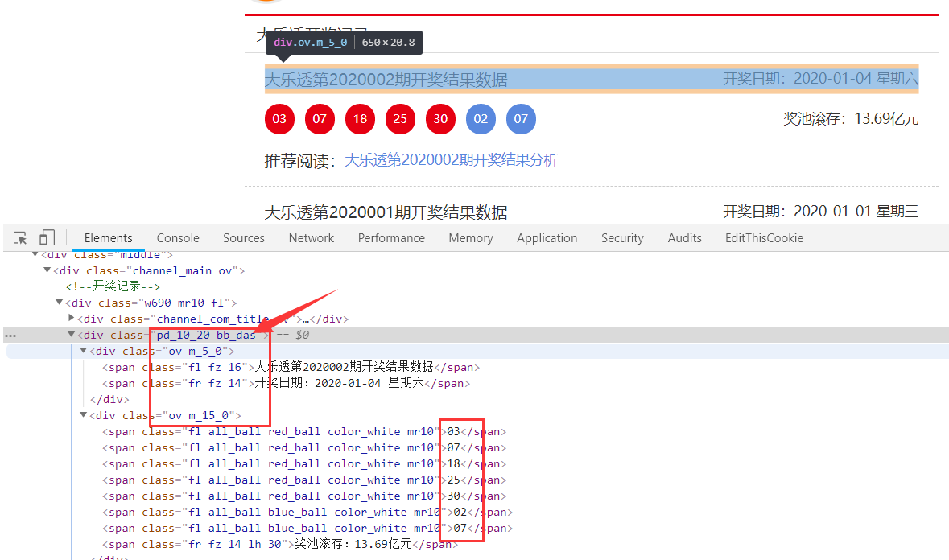
Task: Collapse the pd_10_20 bb_das div node
Action: point(72,335)
